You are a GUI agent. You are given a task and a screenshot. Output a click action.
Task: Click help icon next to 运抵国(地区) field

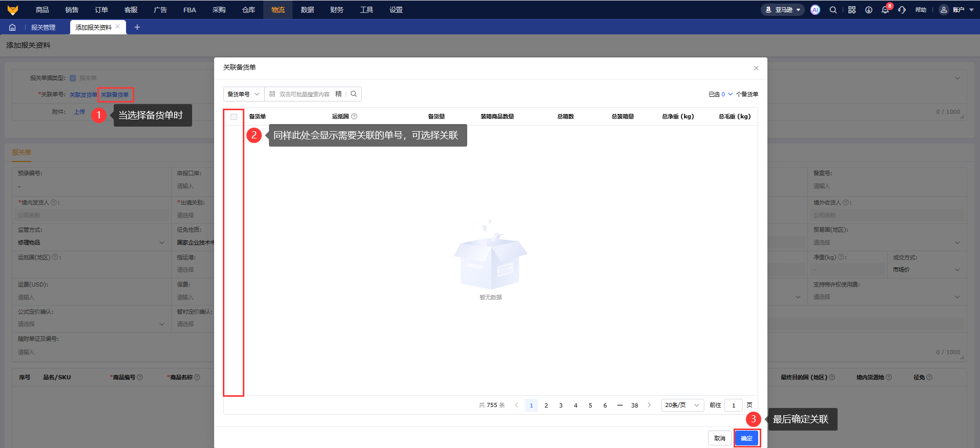pyautogui.click(x=55, y=257)
